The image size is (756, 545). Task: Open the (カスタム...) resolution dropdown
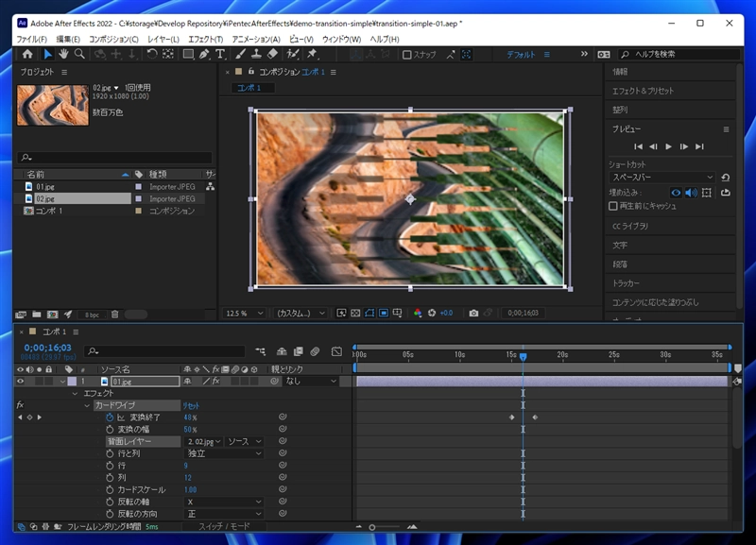[x=301, y=314]
